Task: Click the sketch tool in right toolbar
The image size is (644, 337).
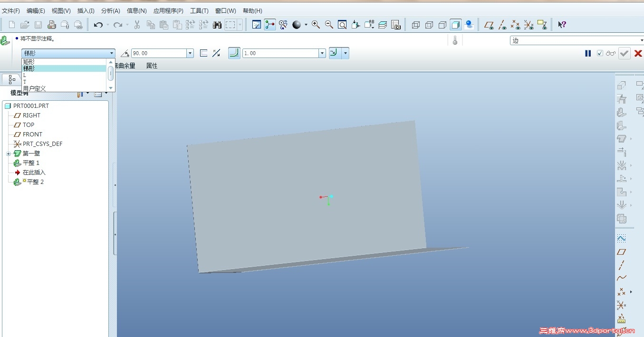Action: coord(621,238)
